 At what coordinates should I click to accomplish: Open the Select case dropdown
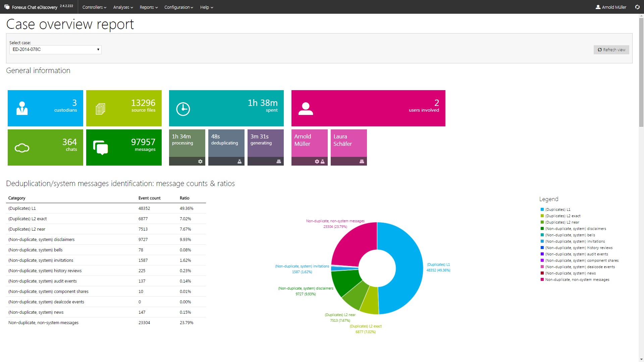coord(55,50)
